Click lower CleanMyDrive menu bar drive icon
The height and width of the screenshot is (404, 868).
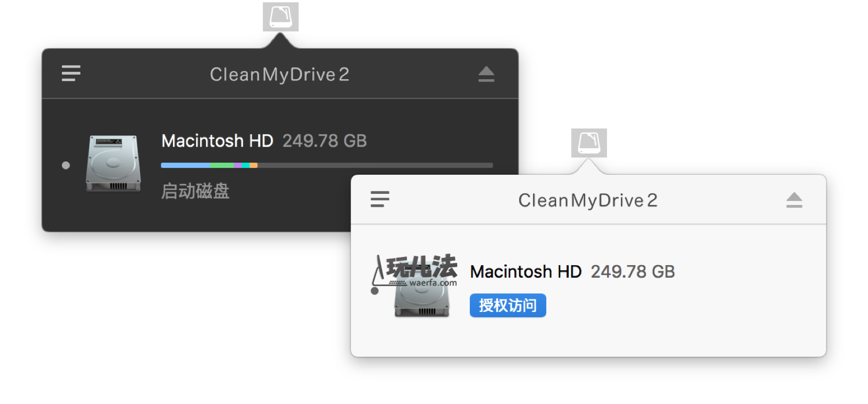(589, 143)
